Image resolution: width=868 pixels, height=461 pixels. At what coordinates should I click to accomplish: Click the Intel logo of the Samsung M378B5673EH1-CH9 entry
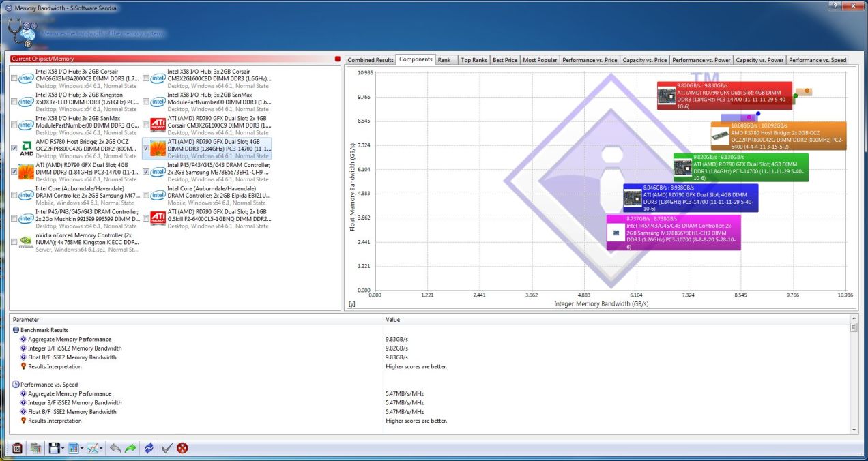[x=158, y=172]
